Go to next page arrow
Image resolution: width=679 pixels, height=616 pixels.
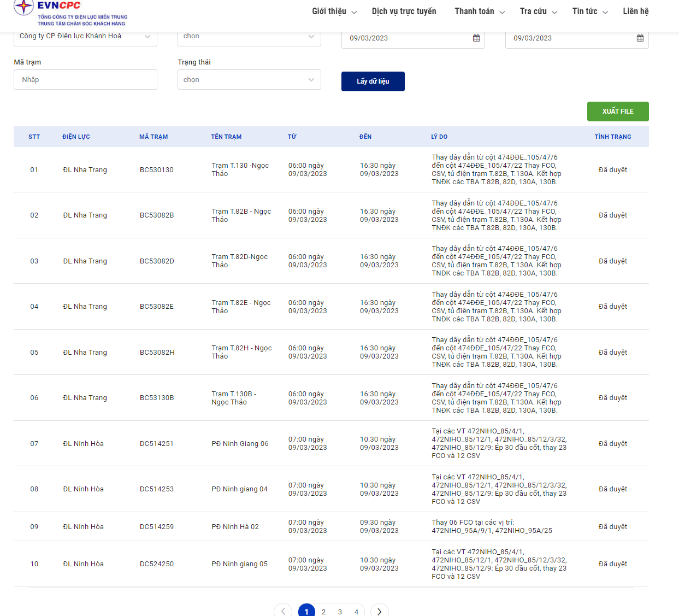click(379, 611)
